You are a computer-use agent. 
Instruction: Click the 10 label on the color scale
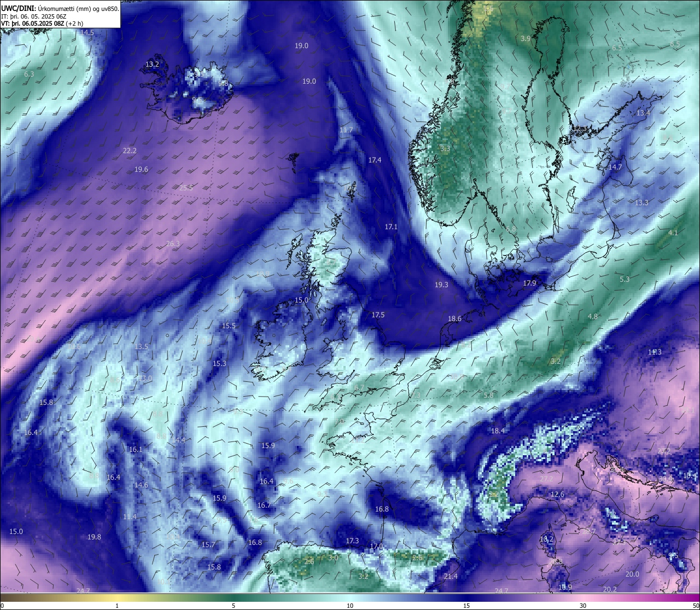[x=349, y=606]
